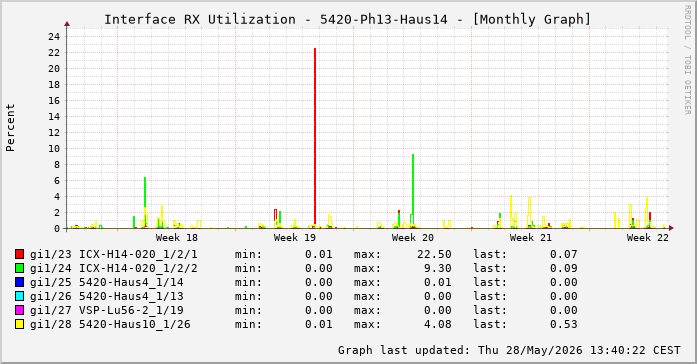Screen dimensions: 697x364
Task: Click the green gi1/24 legend swatch
Action: click(x=19, y=268)
